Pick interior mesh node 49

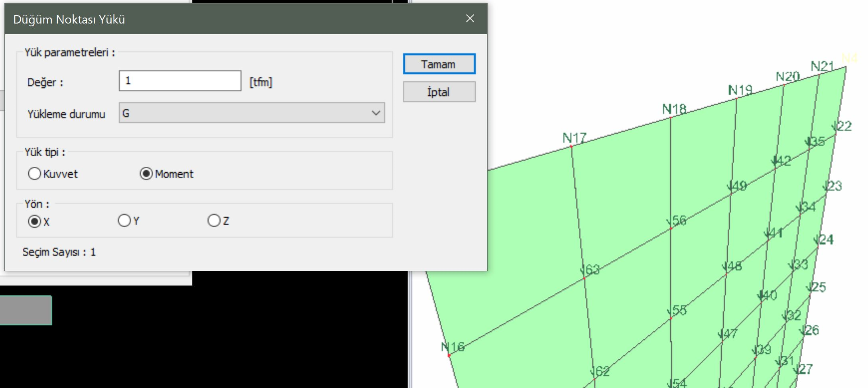(x=731, y=194)
